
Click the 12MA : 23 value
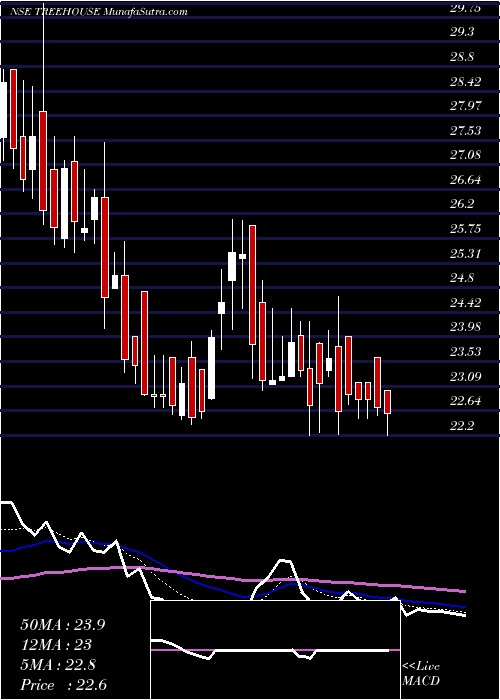pyautogui.click(x=56, y=645)
